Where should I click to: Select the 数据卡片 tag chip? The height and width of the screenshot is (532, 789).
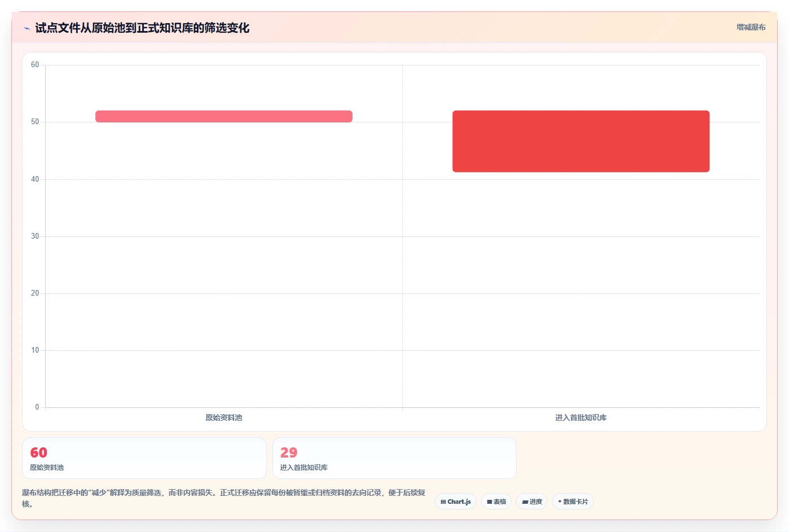573,502
